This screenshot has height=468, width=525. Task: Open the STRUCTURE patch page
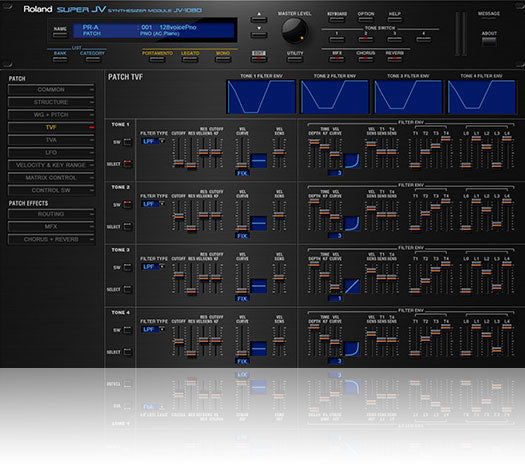coord(51,102)
